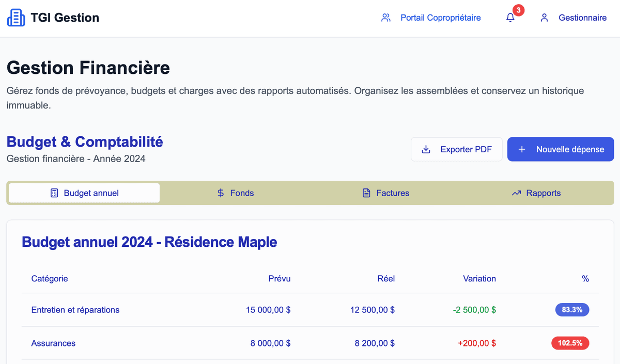Open notifications bell with 3 badge
This screenshot has height=364, width=620.
point(510,18)
